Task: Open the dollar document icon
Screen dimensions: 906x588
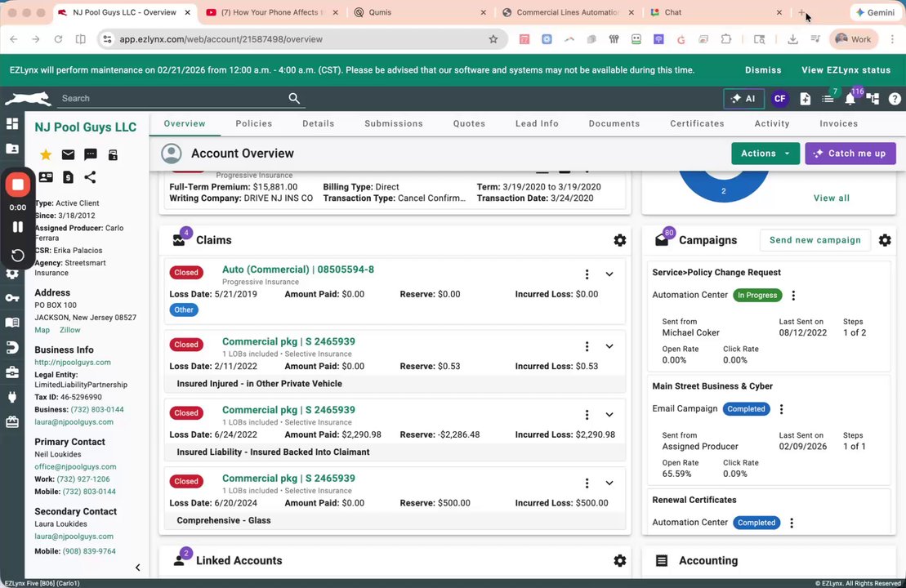Action: click(68, 177)
